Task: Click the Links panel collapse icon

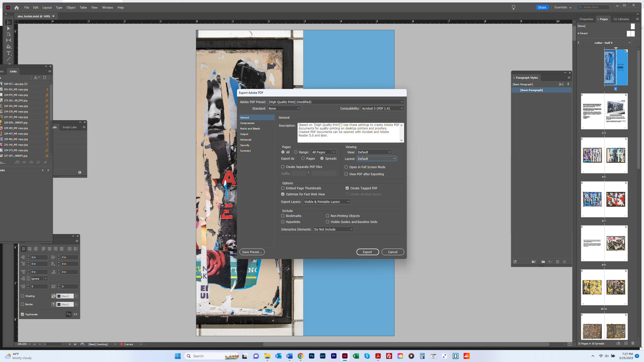Action: [x=46, y=66]
